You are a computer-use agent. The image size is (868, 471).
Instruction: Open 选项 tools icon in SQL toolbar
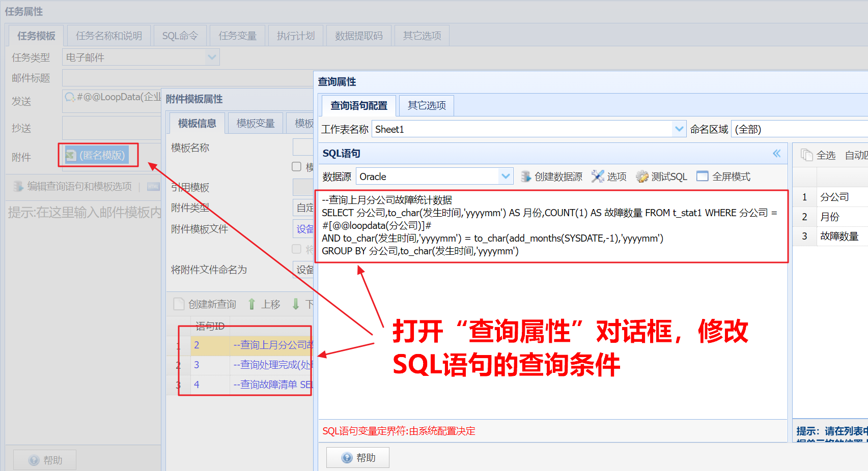(x=598, y=176)
